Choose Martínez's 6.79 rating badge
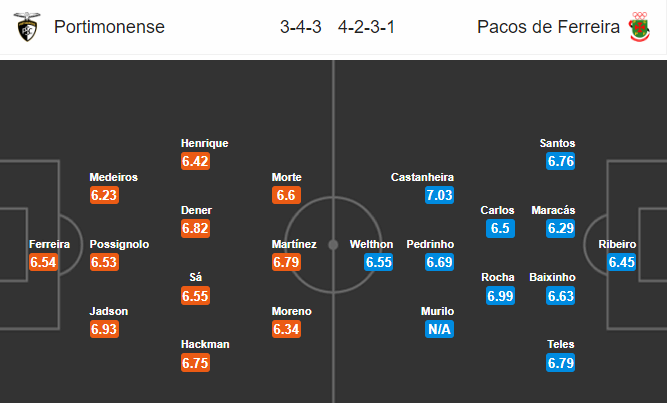Image resolution: width=667 pixels, height=403 pixels. point(286,262)
